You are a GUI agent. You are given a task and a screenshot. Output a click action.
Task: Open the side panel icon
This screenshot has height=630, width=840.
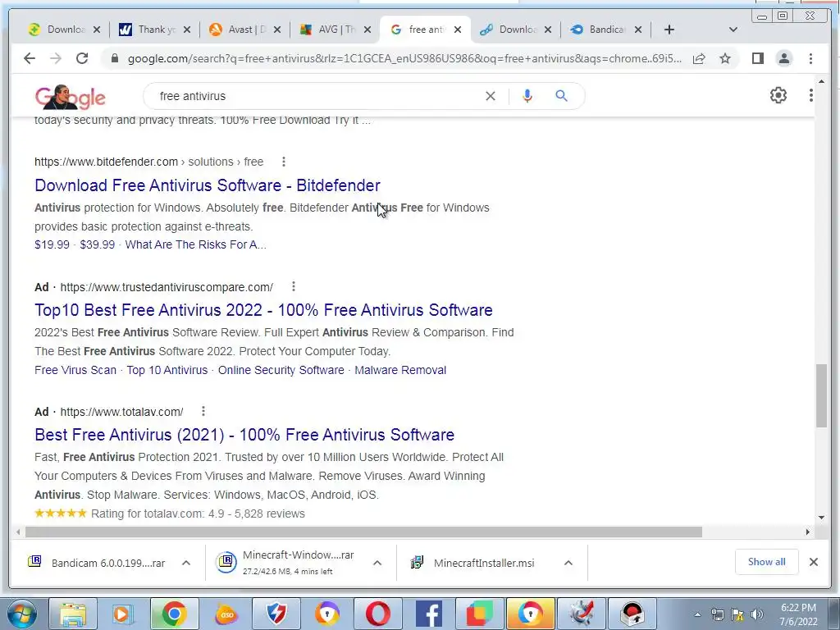coord(757,58)
